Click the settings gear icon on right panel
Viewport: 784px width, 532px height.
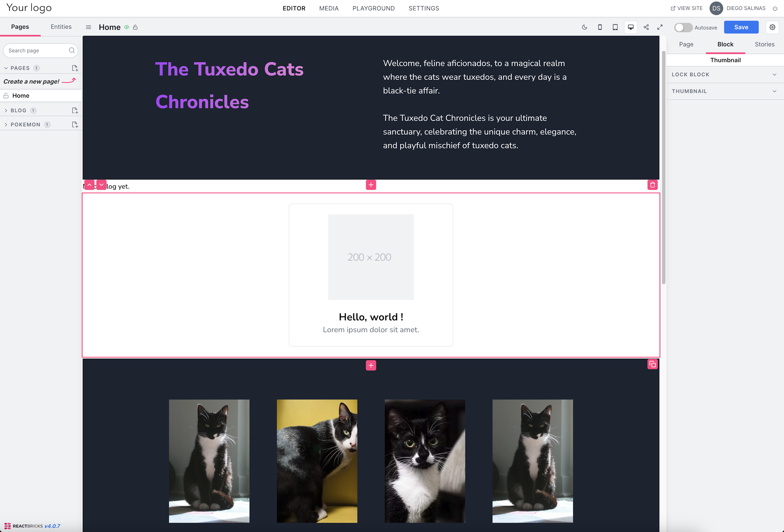773,27
